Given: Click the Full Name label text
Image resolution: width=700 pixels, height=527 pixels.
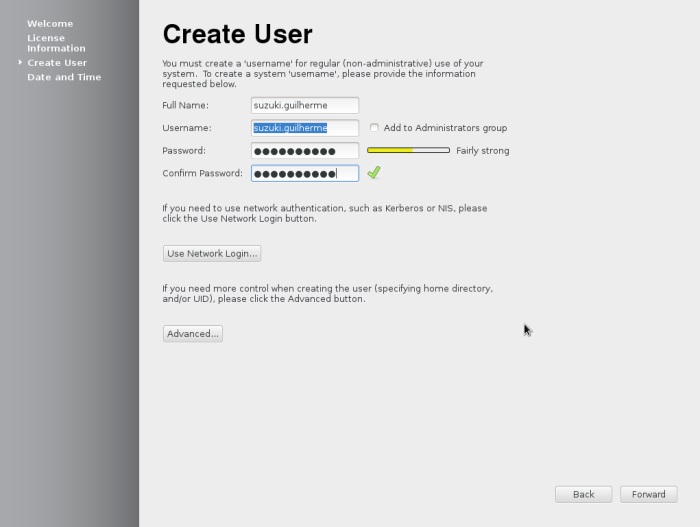Looking at the screenshot, I should click(185, 105).
